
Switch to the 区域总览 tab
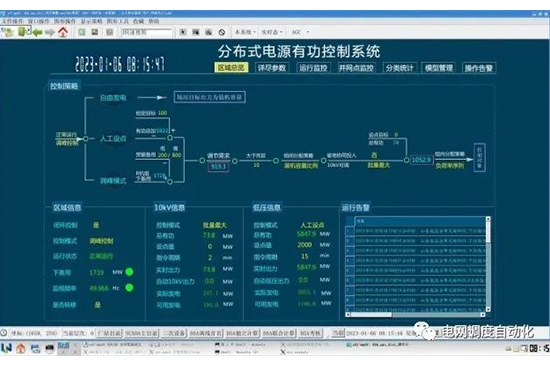click(x=231, y=68)
